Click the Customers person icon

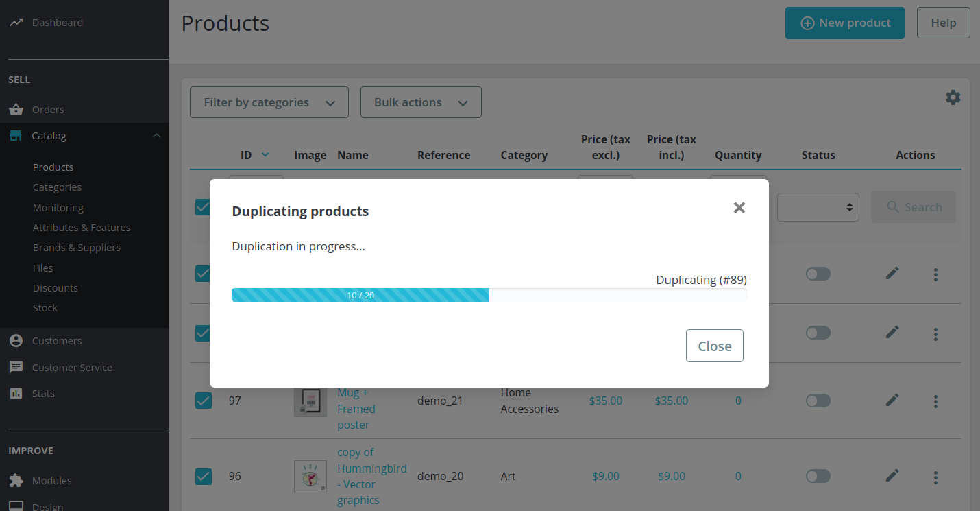(16, 340)
